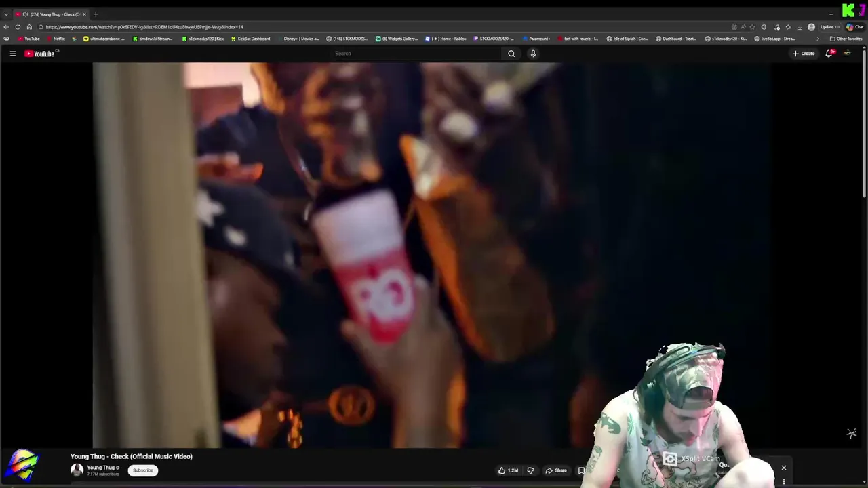The height and width of the screenshot is (488, 868).
Task: Subscribe to the Young Thug channel
Action: click(142, 470)
